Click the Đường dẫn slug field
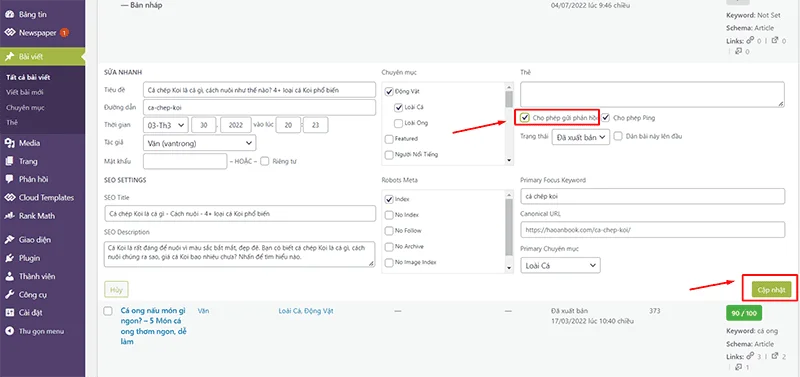The width and height of the screenshot is (800, 377). 260,108
